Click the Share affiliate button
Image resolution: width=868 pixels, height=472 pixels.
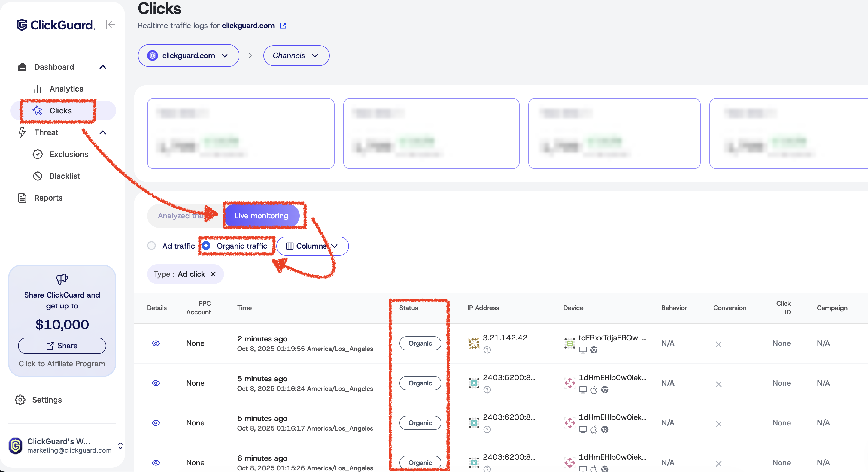coord(62,346)
